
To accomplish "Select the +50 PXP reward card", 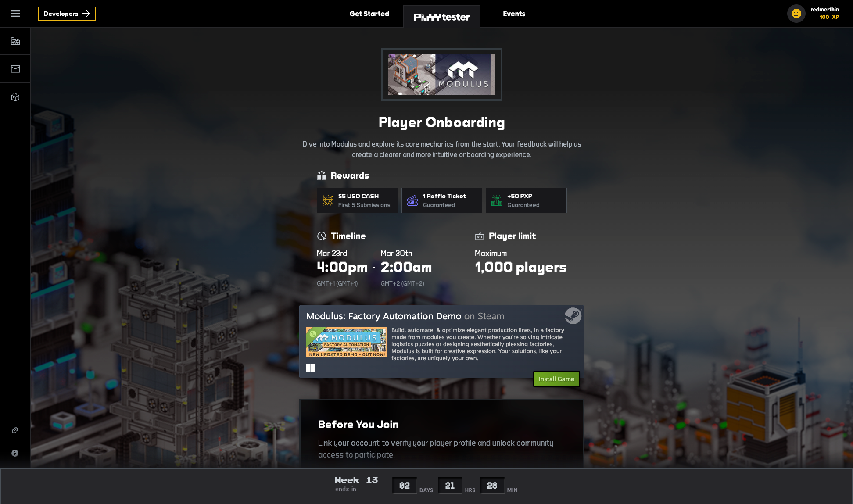I will click(x=526, y=200).
